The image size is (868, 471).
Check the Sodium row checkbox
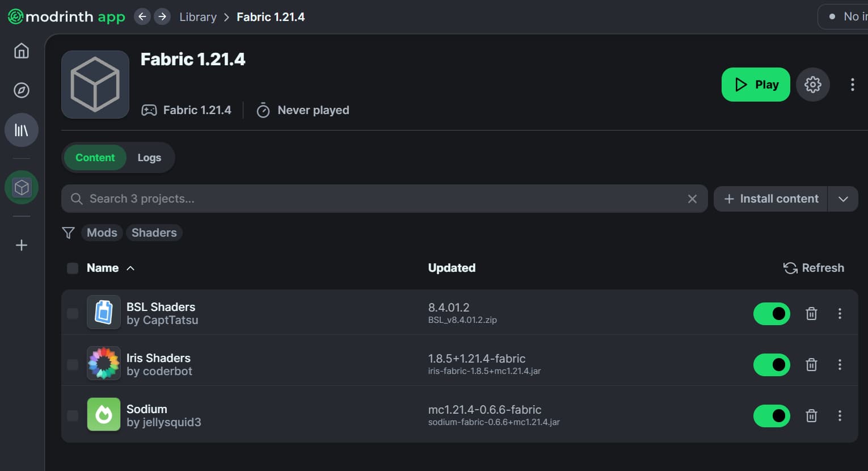(x=73, y=415)
